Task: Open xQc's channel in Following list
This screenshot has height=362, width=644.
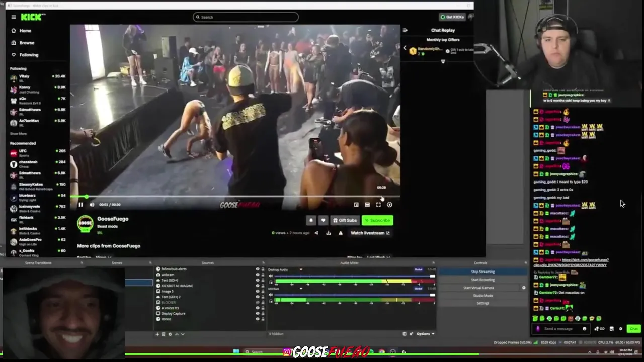Action: pyautogui.click(x=38, y=100)
